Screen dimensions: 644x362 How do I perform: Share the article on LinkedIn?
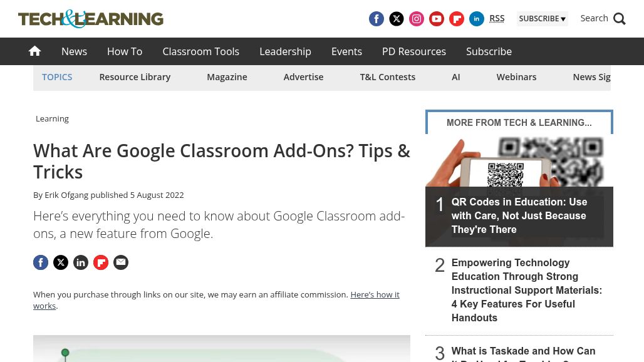(81, 262)
